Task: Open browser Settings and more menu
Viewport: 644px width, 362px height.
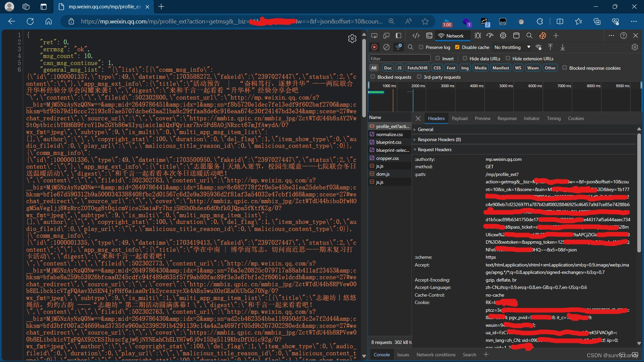Action: (x=634, y=21)
